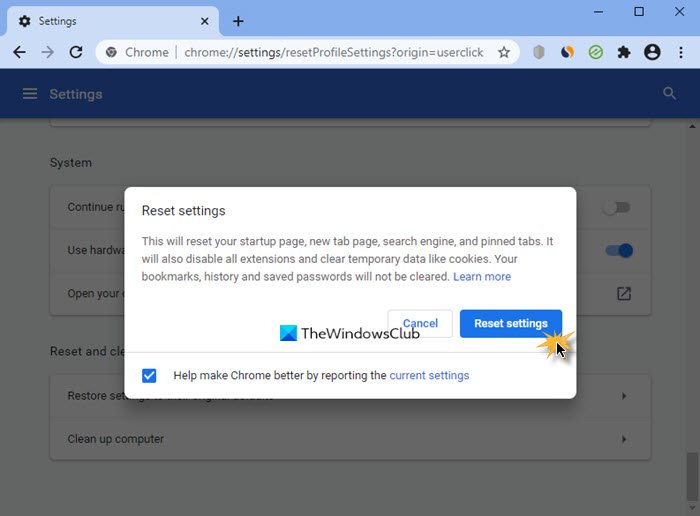This screenshot has height=516, width=700.
Task: Toggle the hardware acceleration switch
Action: click(x=619, y=250)
